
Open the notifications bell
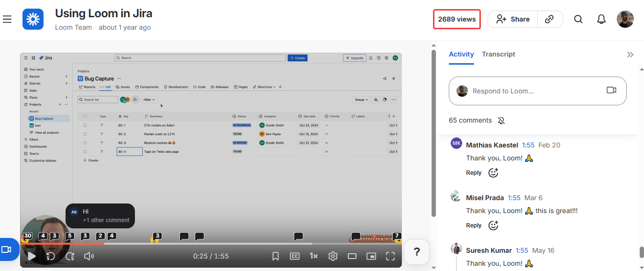pyautogui.click(x=601, y=19)
